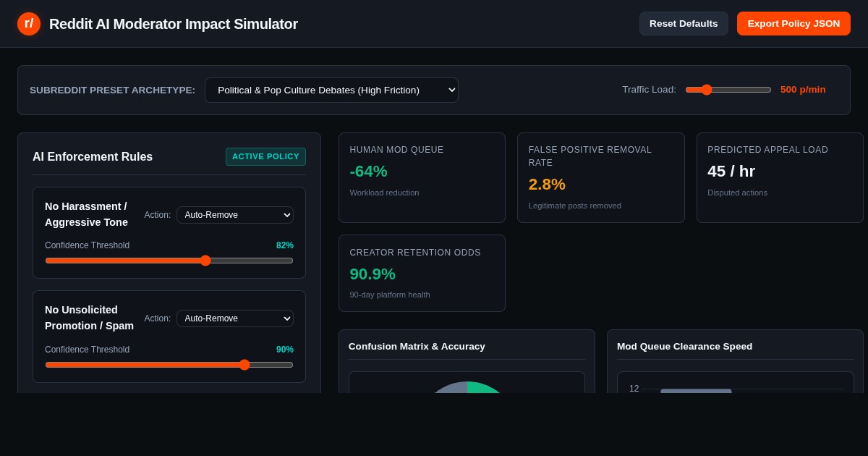Click 'No Harassment / Aggressive Tone' rule name
Screen dimensions: 868x456
pos(87,214)
